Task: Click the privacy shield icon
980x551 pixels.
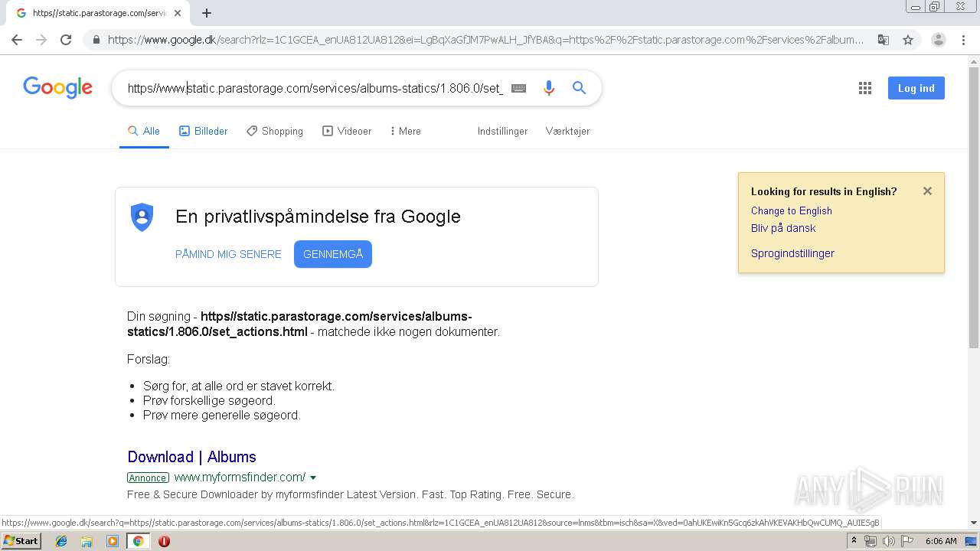Action: click(142, 217)
